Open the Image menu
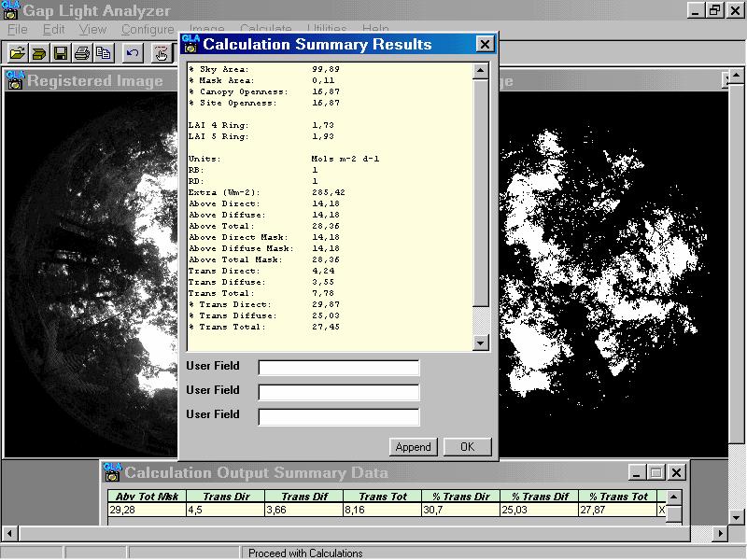The height and width of the screenshot is (560, 747). (206, 29)
